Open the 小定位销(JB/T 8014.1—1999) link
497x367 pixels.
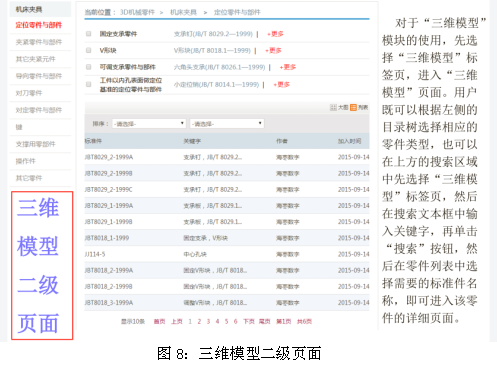click(x=216, y=84)
